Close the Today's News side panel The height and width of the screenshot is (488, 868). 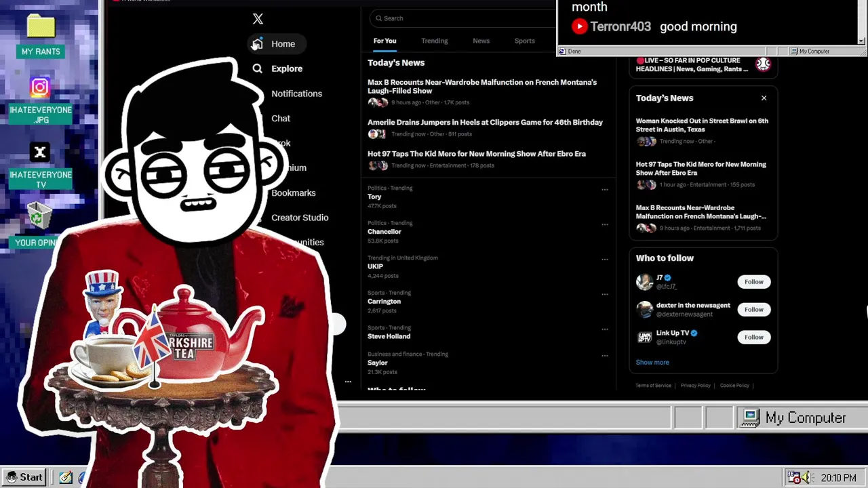click(x=764, y=98)
